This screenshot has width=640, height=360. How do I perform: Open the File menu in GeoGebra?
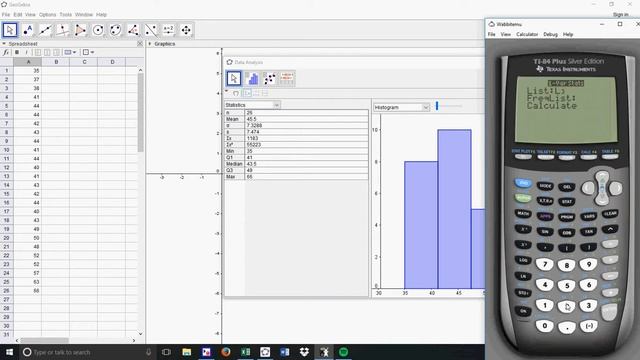(6, 15)
